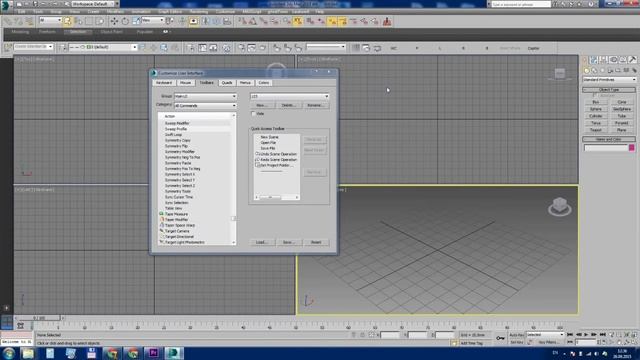Click the Select by Name toolbar icon

[x=78, y=21]
